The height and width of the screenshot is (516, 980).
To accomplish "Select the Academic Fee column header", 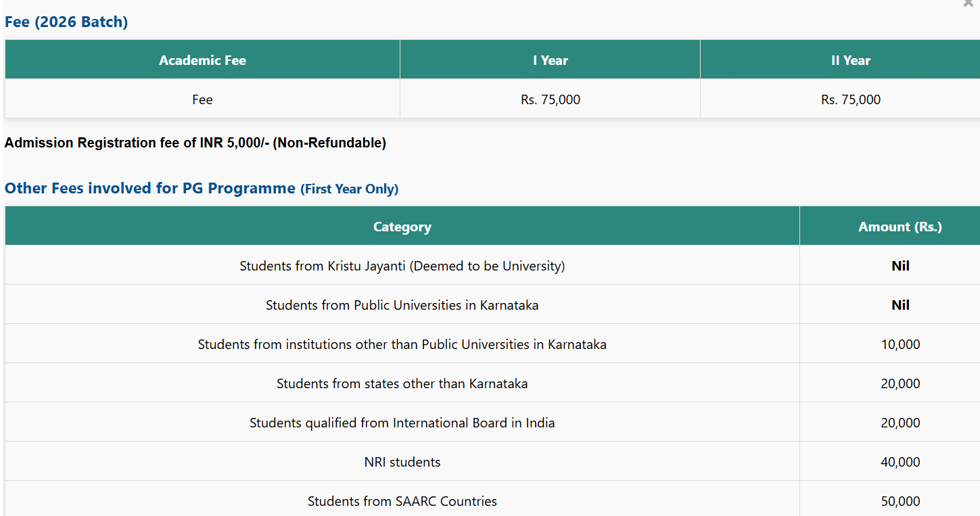I will click(x=202, y=60).
